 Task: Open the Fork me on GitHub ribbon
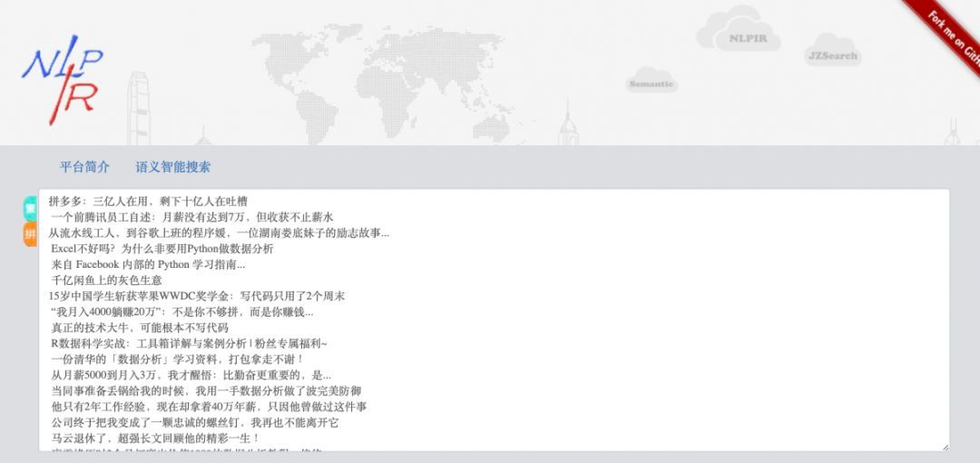pyautogui.click(x=949, y=35)
